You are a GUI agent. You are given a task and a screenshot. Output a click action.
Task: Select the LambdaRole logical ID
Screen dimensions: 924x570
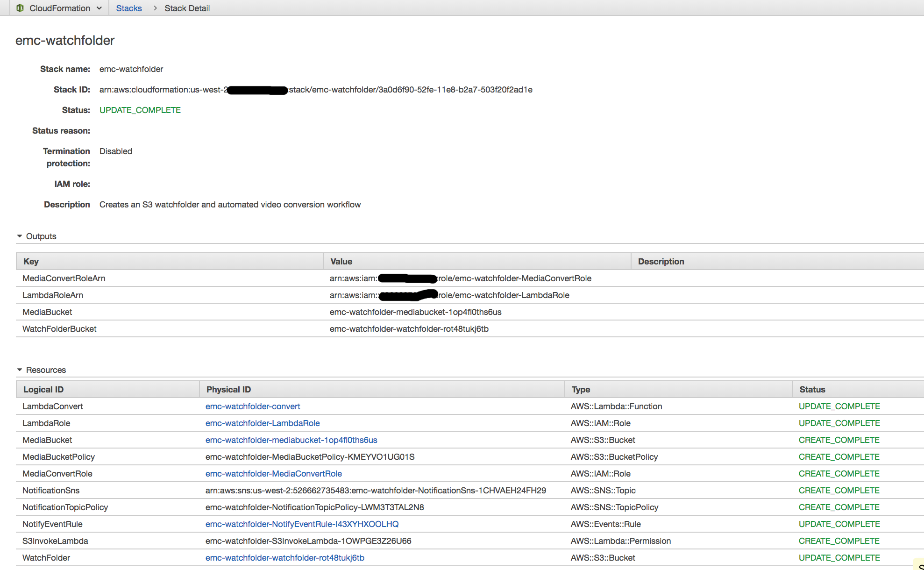46,423
